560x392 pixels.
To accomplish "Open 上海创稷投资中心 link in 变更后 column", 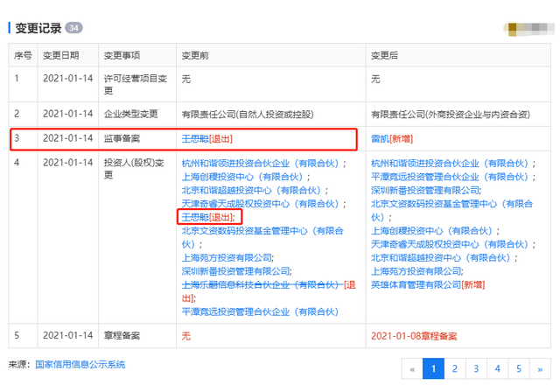I will click(x=431, y=231).
